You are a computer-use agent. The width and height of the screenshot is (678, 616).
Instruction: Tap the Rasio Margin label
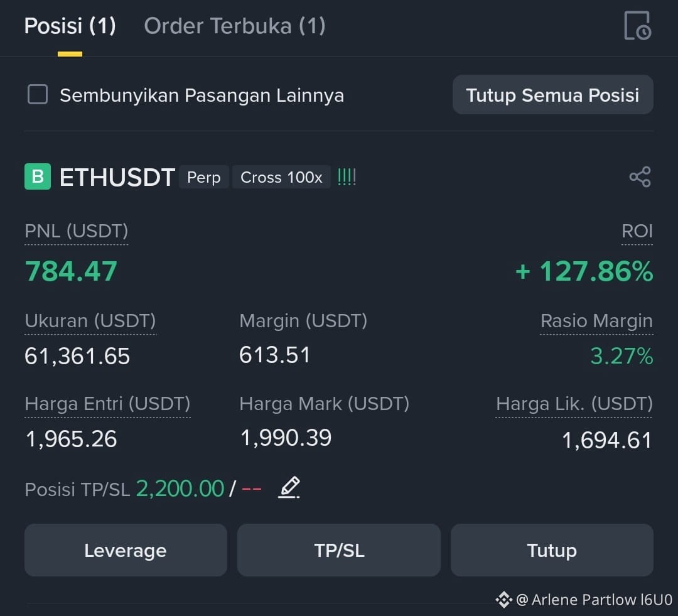[x=596, y=321]
